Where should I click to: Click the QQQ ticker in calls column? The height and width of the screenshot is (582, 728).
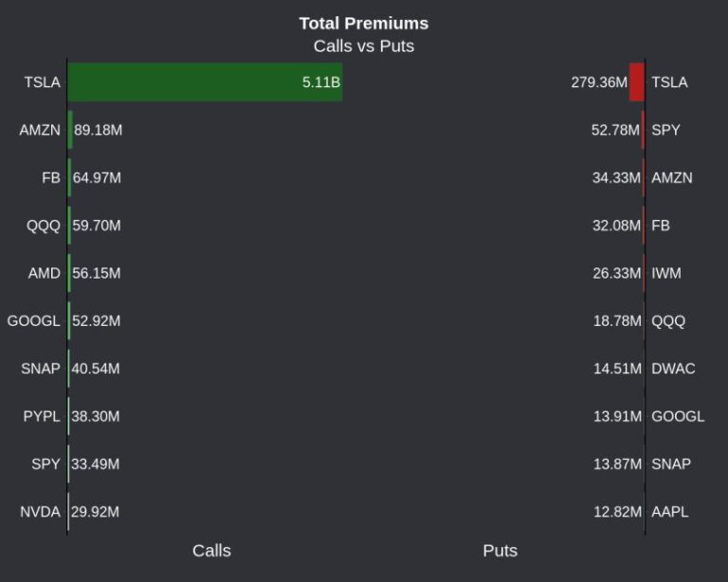coord(43,226)
